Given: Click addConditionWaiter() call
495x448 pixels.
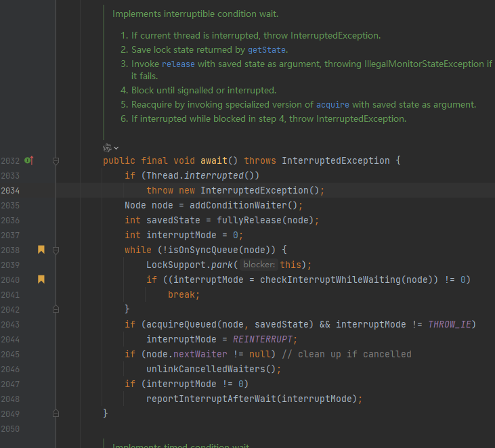Looking at the screenshot, I should [x=243, y=205].
